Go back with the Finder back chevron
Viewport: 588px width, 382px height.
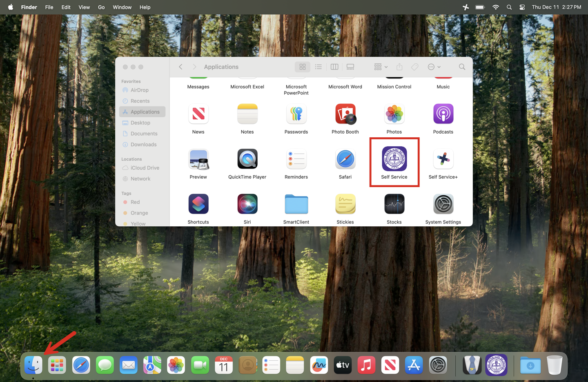click(x=180, y=67)
